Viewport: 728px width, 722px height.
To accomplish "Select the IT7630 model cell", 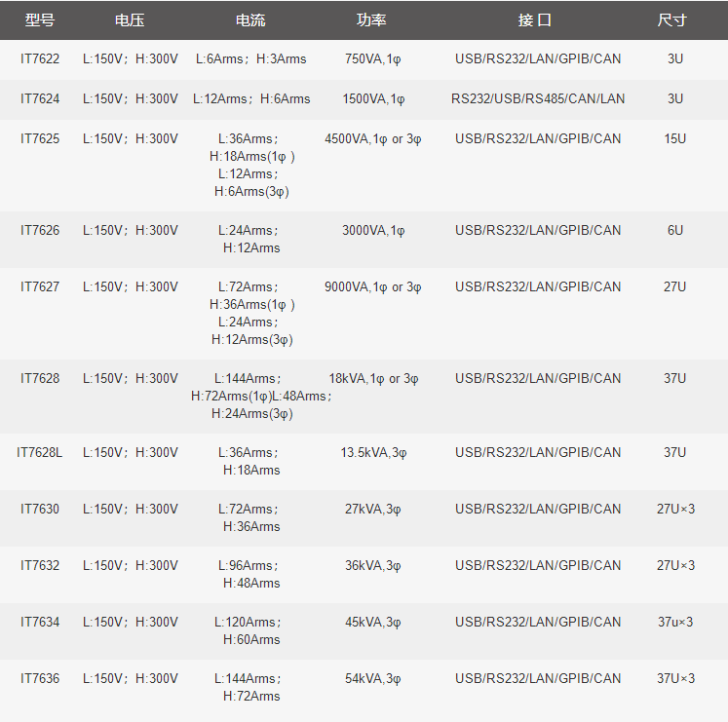I will (40, 509).
